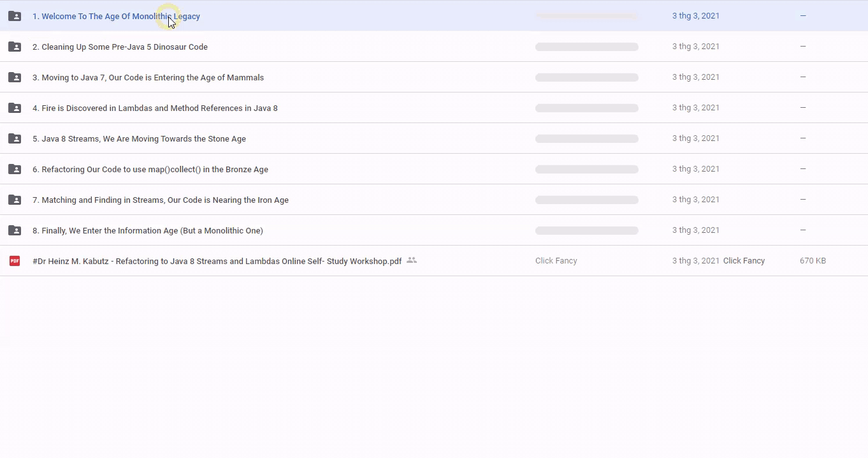868x458 pixels.
Task: Open folder 1. Welcome To The Age Of Monolithic Legacy
Action: pos(116,17)
